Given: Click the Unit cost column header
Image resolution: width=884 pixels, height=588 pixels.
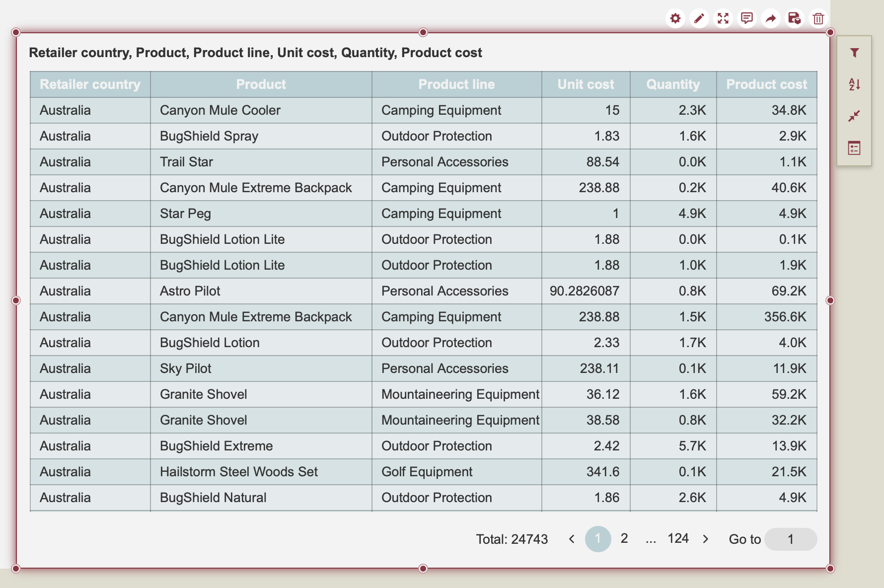Looking at the screenshot, I should 586,84.
